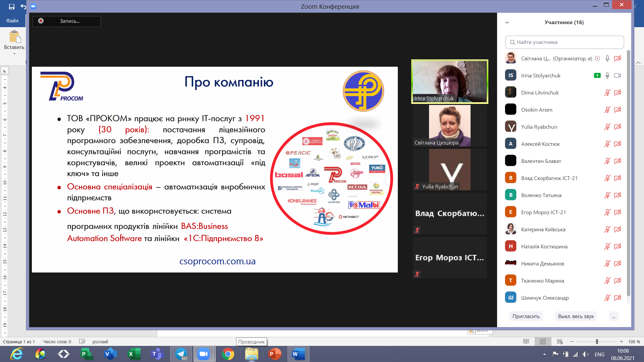Open the more options ellipsis button

(613, 316)
